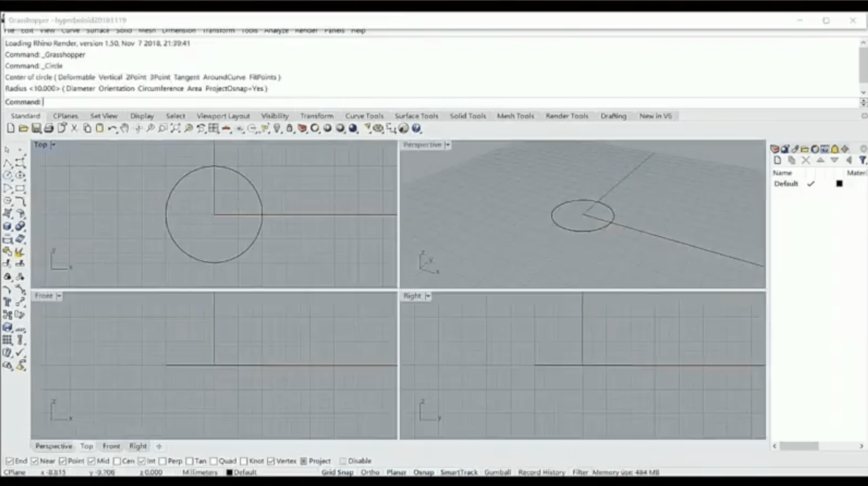The height and width of the screenshot is (486, 868).
Task: Expand the Right viewport title dropdown
Action: point(428,296)
